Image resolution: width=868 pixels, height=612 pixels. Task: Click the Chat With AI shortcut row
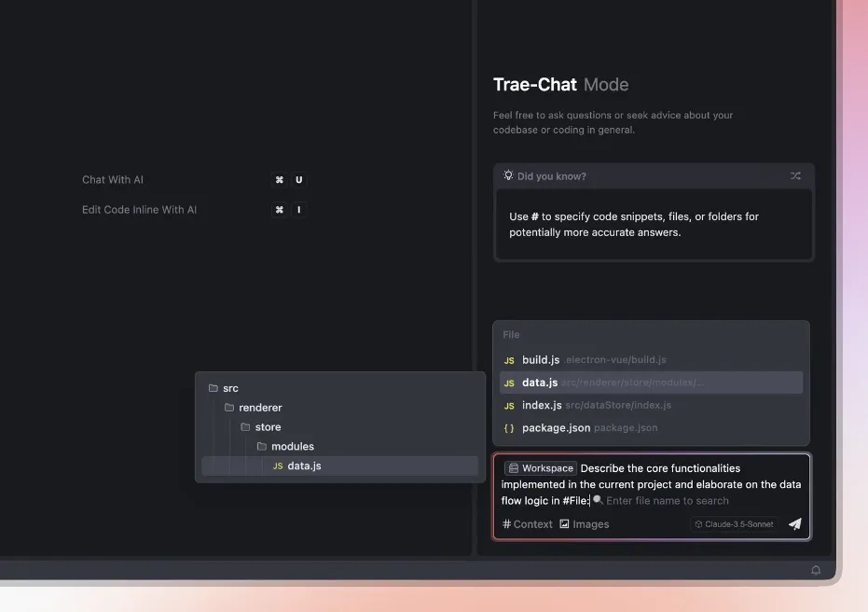click(x=194, y=179)
